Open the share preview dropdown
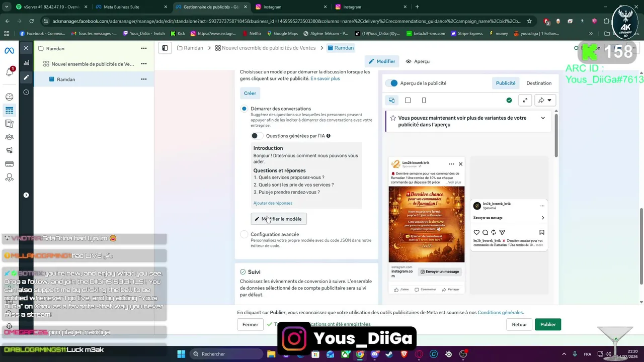The image size is (644, 362). click(x=545, y=100)
